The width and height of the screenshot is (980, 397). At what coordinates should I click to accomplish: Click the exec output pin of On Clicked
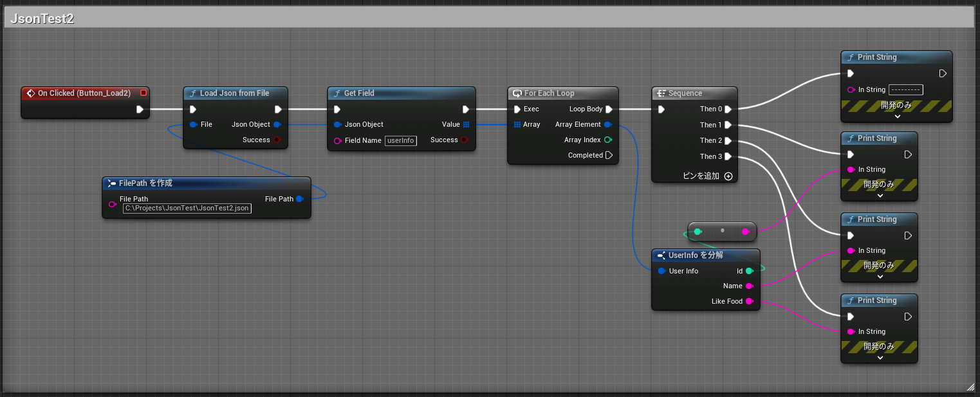tap(140, 109)
